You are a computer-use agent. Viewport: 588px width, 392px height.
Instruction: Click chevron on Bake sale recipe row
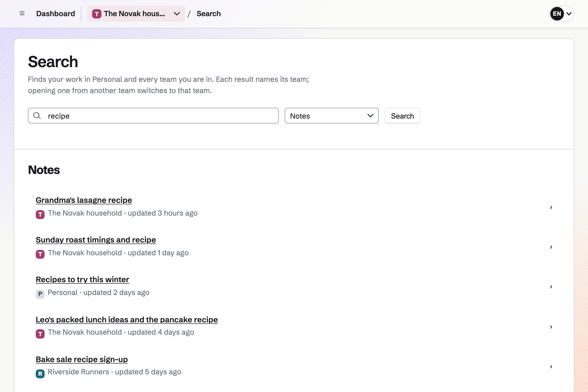click(x=551, y=367)
